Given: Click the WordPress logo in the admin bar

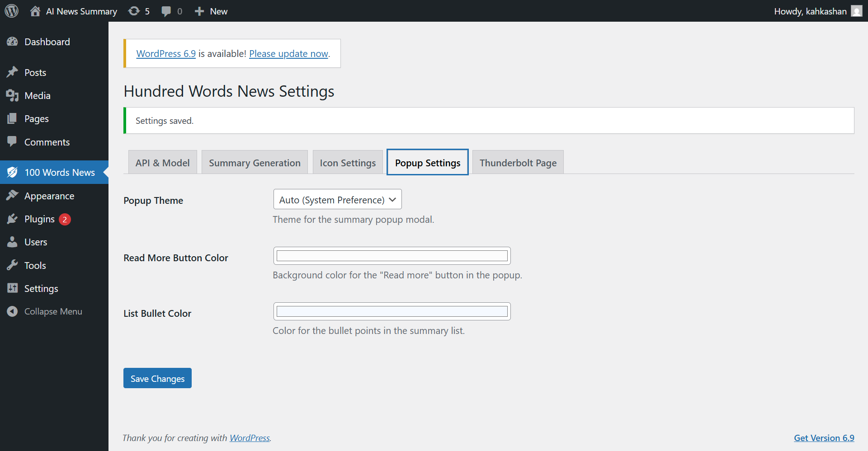Looking at the screenshot, I should (11, 11).
